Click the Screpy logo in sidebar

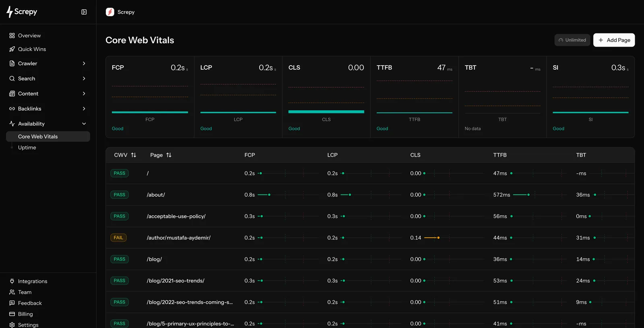click(22, 12)
